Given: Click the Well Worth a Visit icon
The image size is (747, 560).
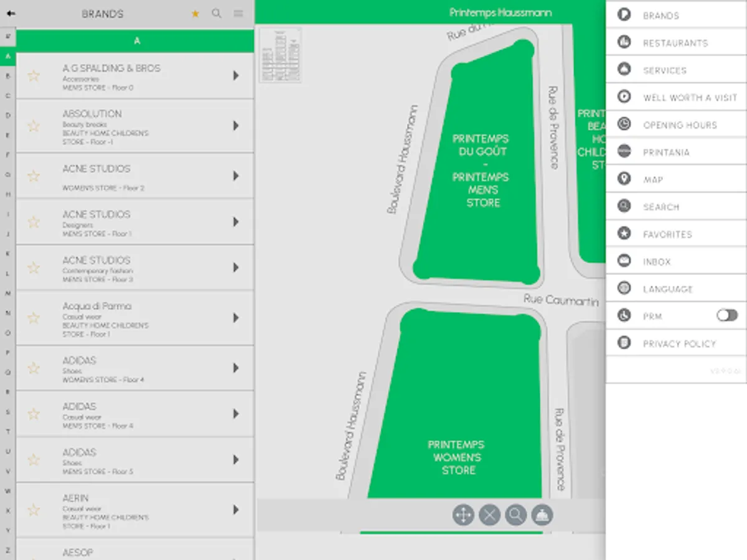Looking at the screenshot, I should point(624,97).
